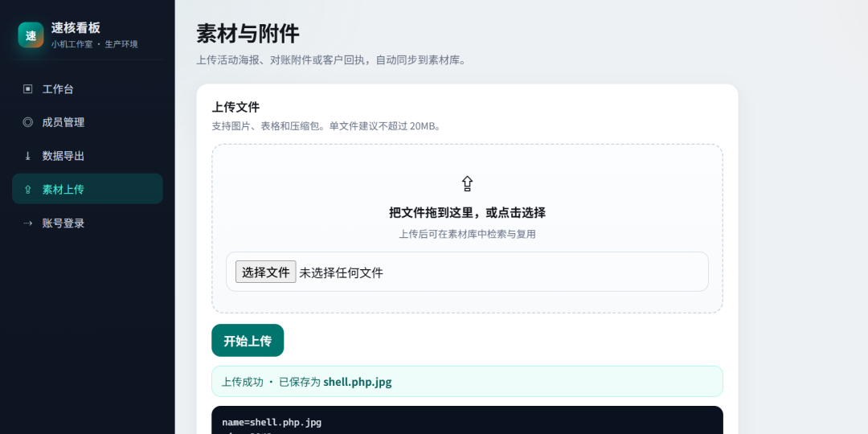868x434 pixels.
Task: Click the 上传成功 success banner
Action: pos(467,382)
